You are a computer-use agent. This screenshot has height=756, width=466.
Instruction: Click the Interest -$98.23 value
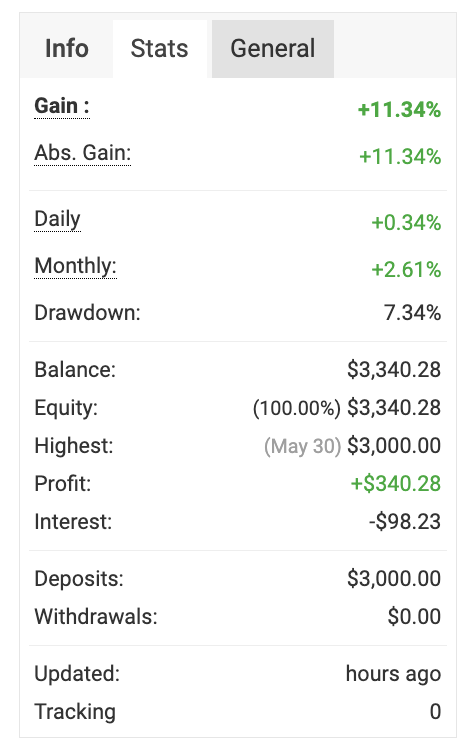405,522
